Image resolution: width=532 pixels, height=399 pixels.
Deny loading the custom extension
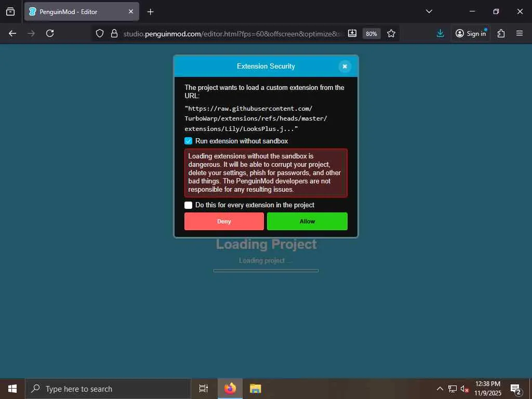[224, 221]
